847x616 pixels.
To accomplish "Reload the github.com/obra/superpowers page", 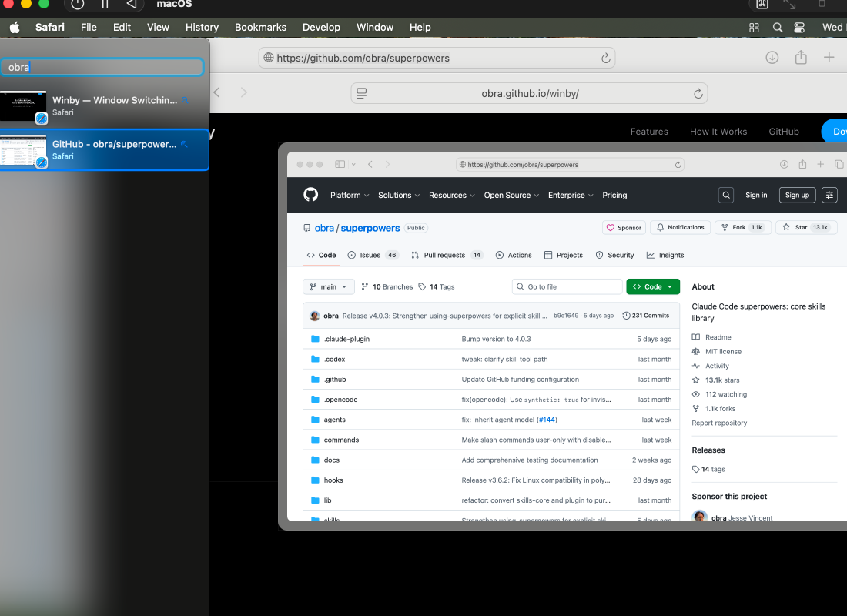I will (x=606, y=58).
